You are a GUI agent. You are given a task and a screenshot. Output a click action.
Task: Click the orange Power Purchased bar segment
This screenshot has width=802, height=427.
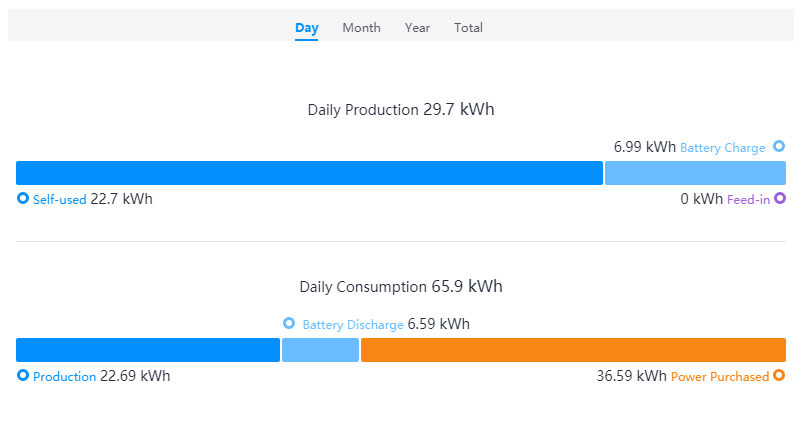click(x=573, y=350)
